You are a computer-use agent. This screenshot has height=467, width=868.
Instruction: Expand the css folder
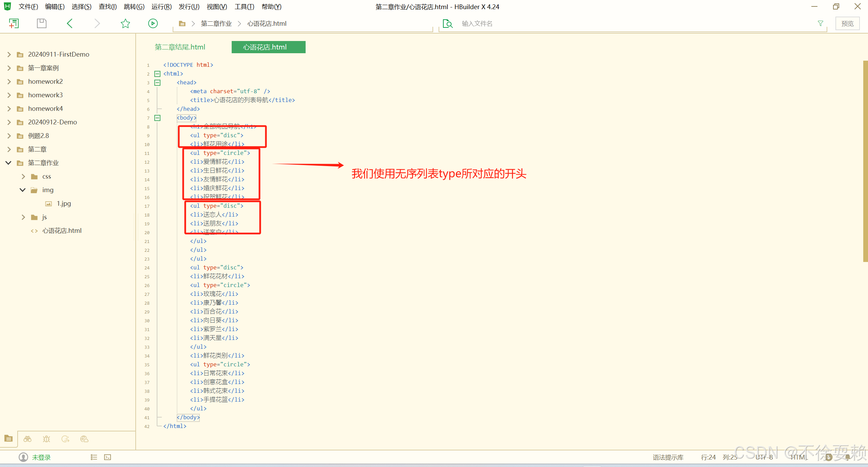click(23, 176)
